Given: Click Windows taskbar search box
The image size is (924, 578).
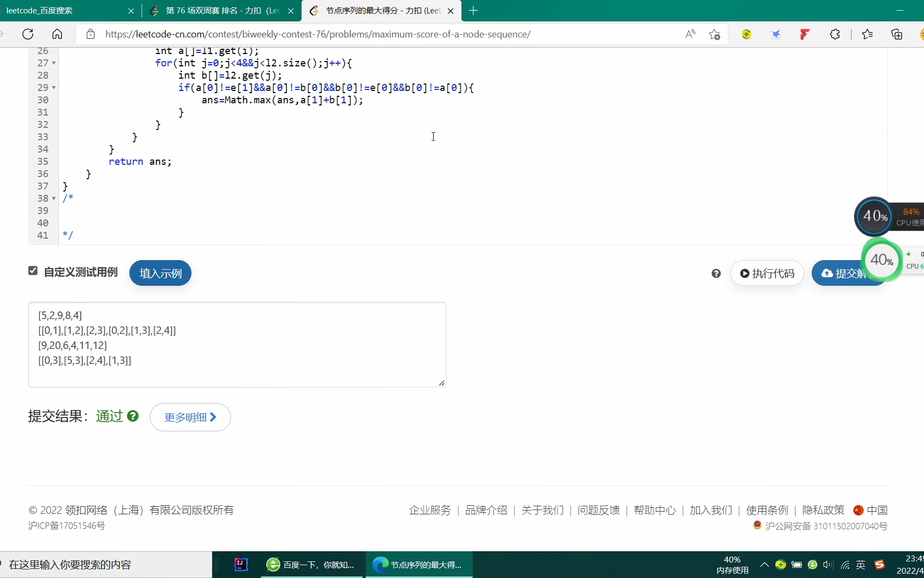Looking at the screenshot, I should [106, 565].
